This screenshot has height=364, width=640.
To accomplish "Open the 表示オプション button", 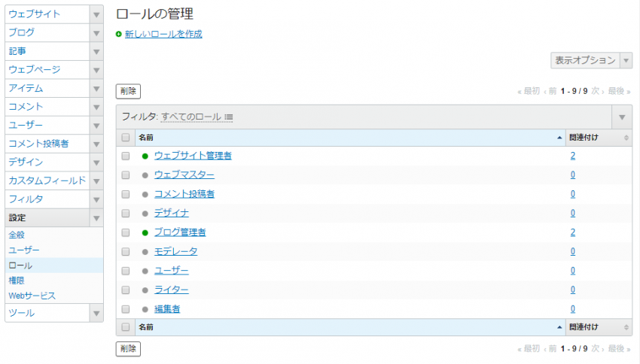I will tap(585, 61).
